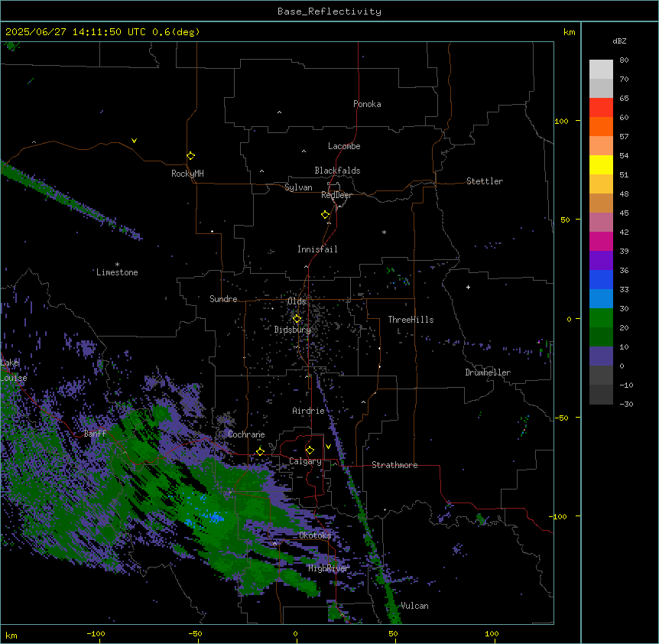Click the yellow diamond marker above Calgary
The width and height of the screenshot is (659, 644).
(310, 450)
